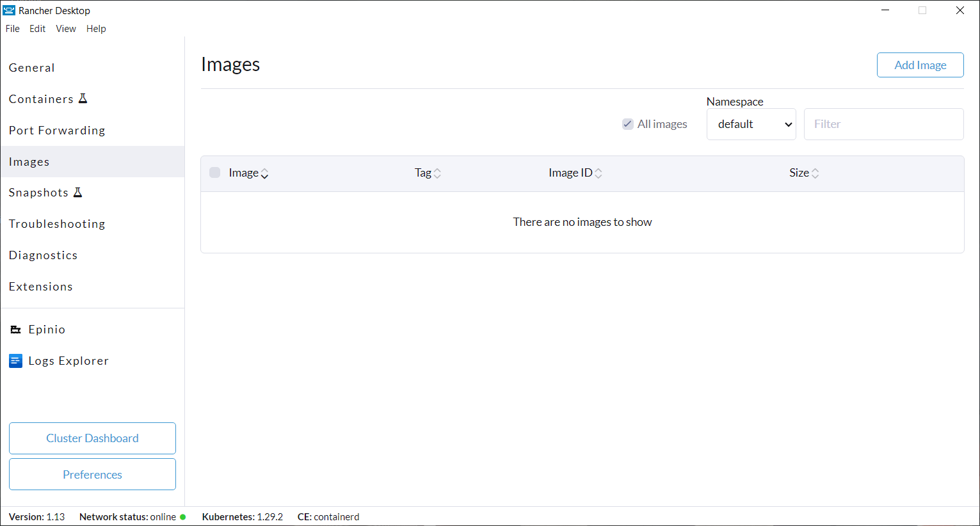Image resolution: width=980 pixels, height=526 pixels.
Task: Open the Containers section
Action: tap(92, 99)
